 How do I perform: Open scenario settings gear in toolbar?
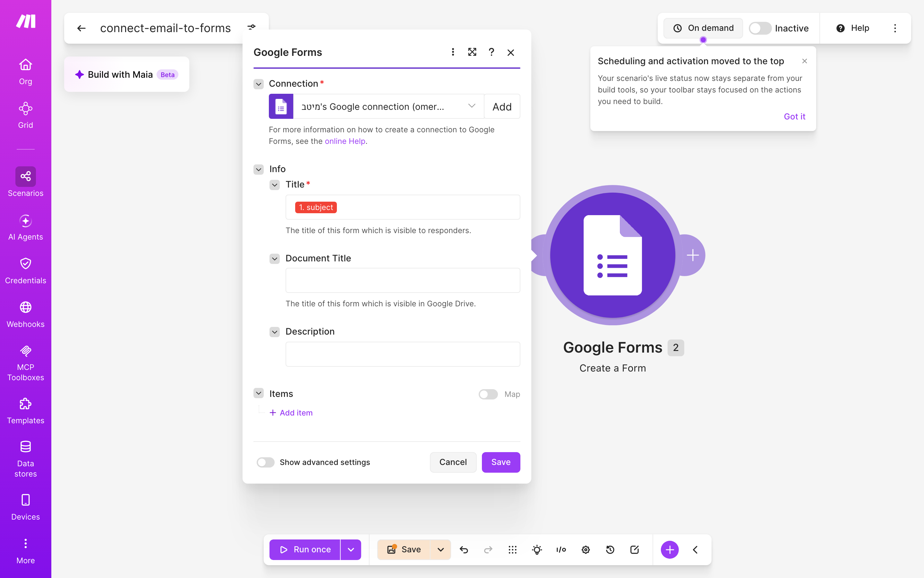coord(586,550)
